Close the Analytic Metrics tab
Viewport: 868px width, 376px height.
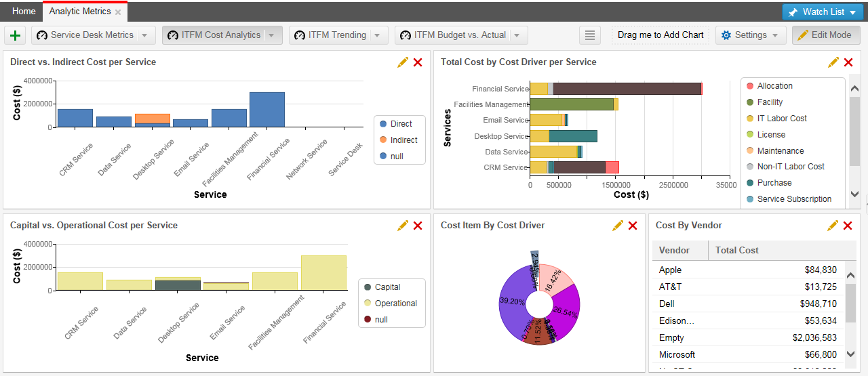pyautogui.click(x=118, y=12)
